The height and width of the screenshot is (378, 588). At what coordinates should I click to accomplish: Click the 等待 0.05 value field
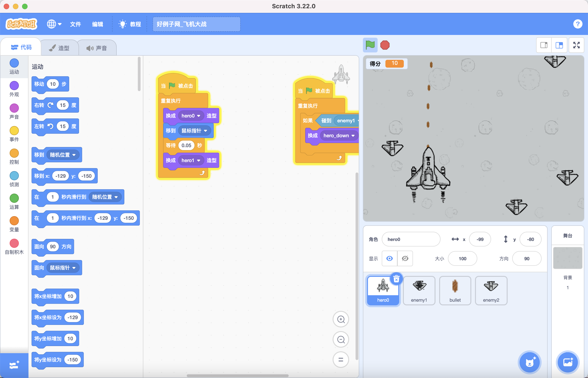coord(186,145)
